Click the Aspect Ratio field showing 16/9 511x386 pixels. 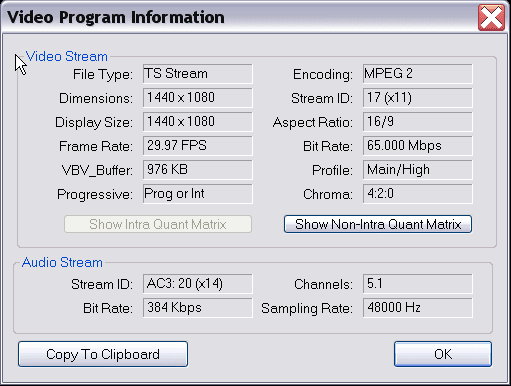tap(418, 122)
